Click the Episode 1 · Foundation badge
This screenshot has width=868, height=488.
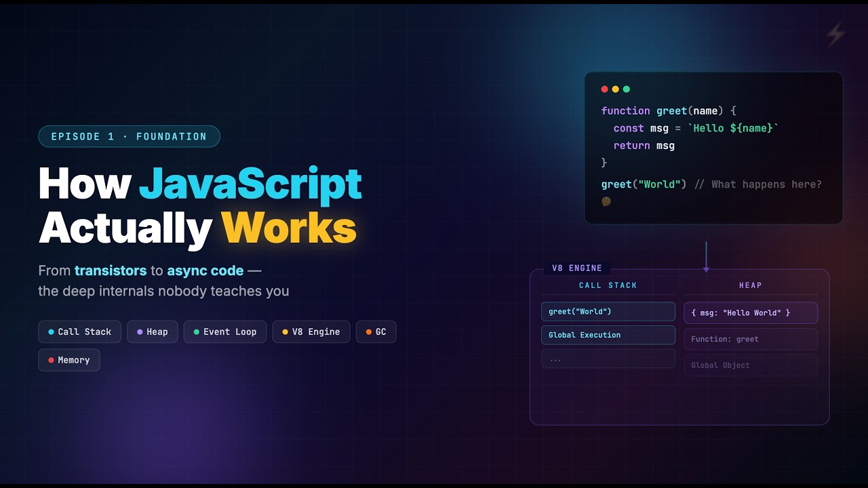point(130,136)
